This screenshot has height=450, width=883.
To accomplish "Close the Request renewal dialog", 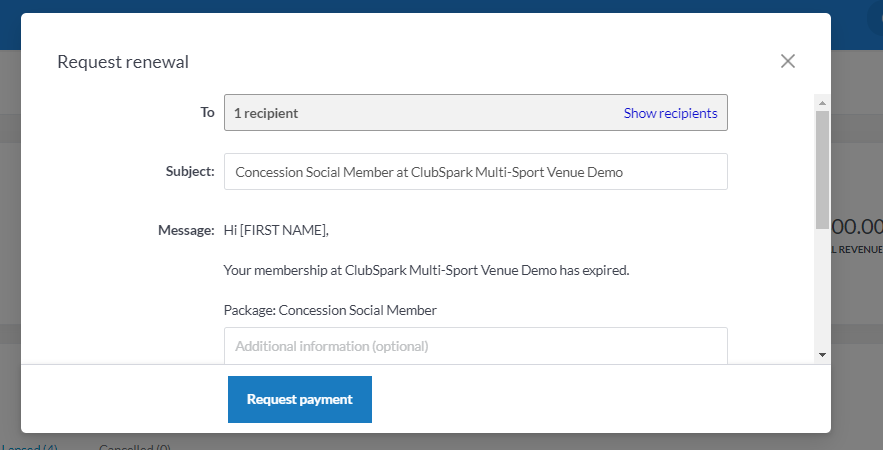I will point(788,61).
